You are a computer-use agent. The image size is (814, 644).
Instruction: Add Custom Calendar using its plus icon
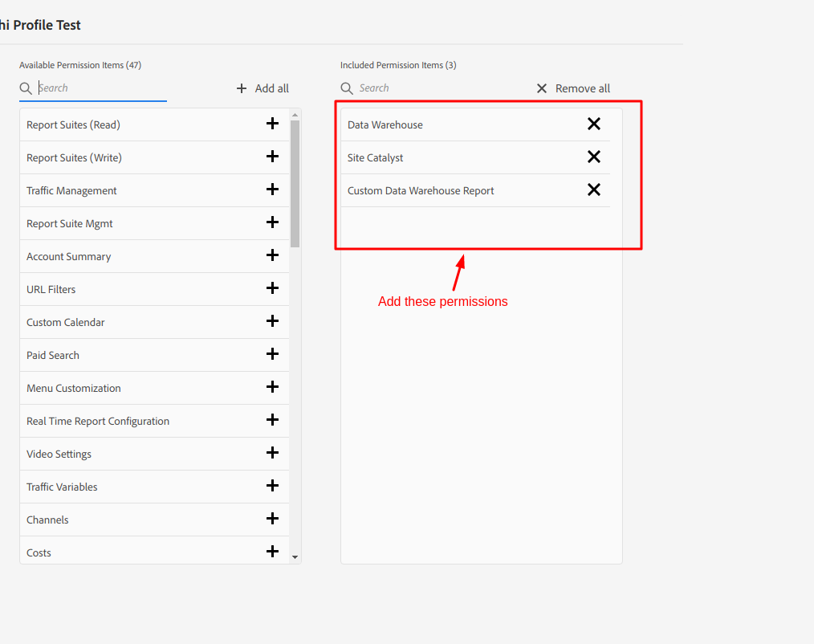pyautogui.click(x=272, y=321)
